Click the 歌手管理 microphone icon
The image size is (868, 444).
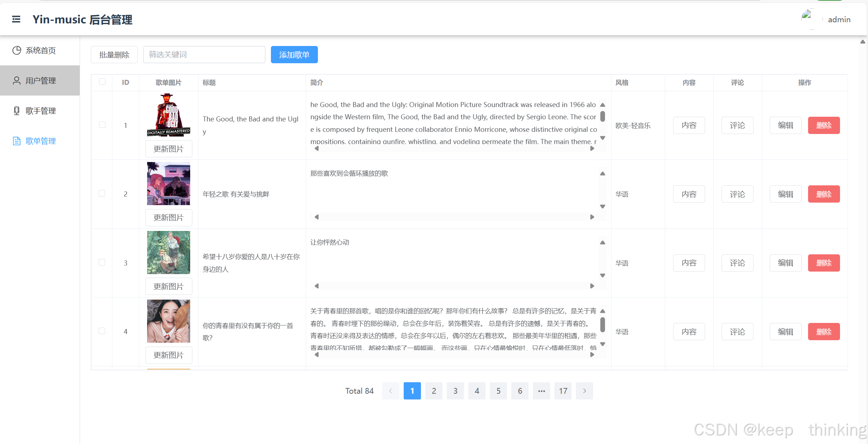pyautogui.click(x=17, y=111)
